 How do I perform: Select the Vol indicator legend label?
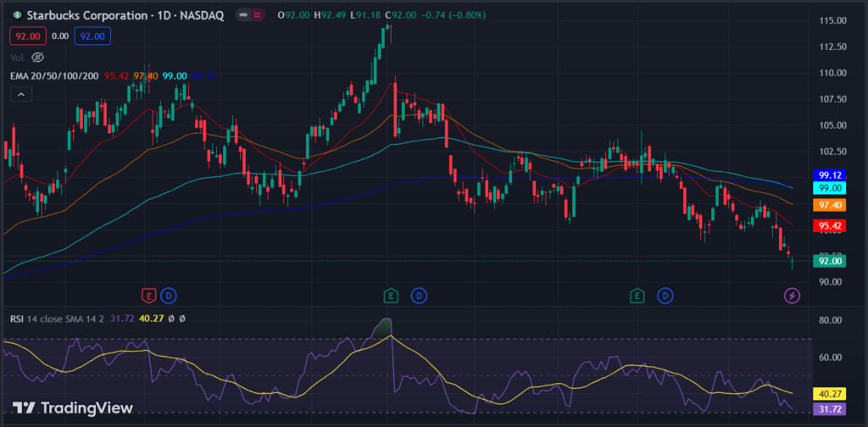coord(17,57)
